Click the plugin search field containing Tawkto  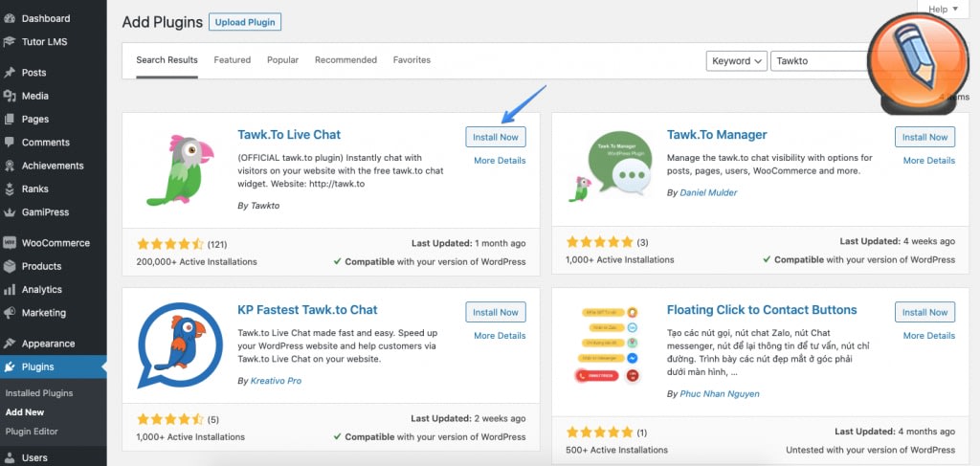[x=820, y=60]
